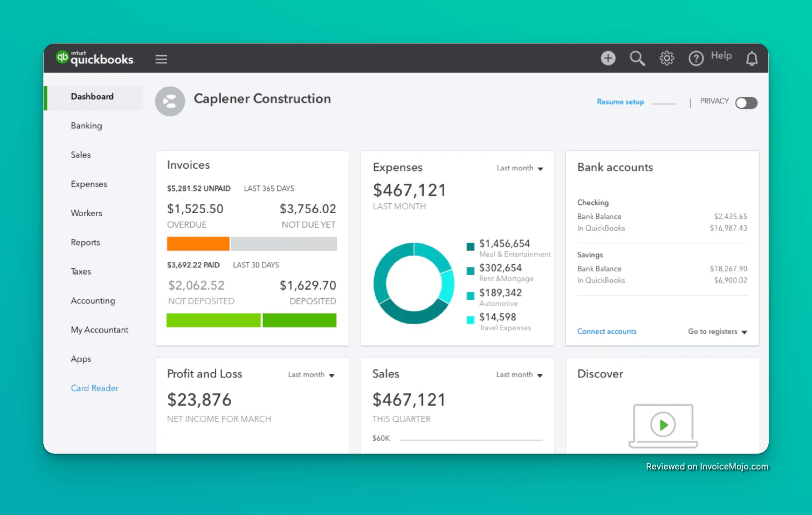This screenshot has width=812, height=515.
Task: Click the overdue invoices progress bar
Action: coord(198,244)
